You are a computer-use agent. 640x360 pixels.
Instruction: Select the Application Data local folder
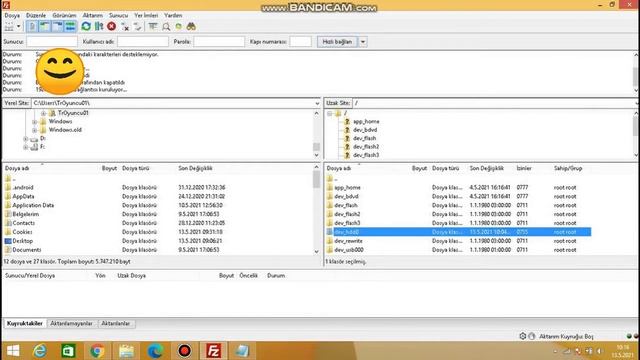coord(33,205)
